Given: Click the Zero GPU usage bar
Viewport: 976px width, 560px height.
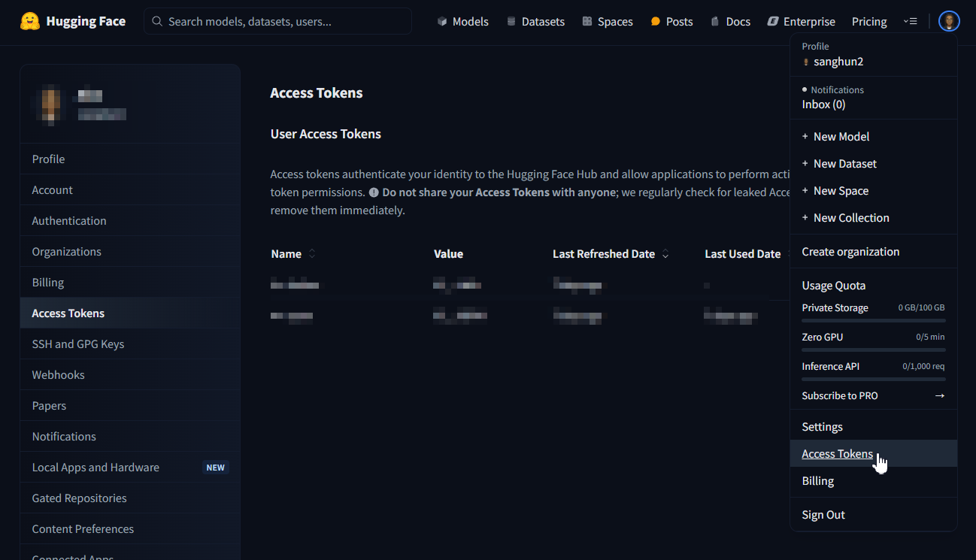Looking at the screenshot, I should point(874,350).
